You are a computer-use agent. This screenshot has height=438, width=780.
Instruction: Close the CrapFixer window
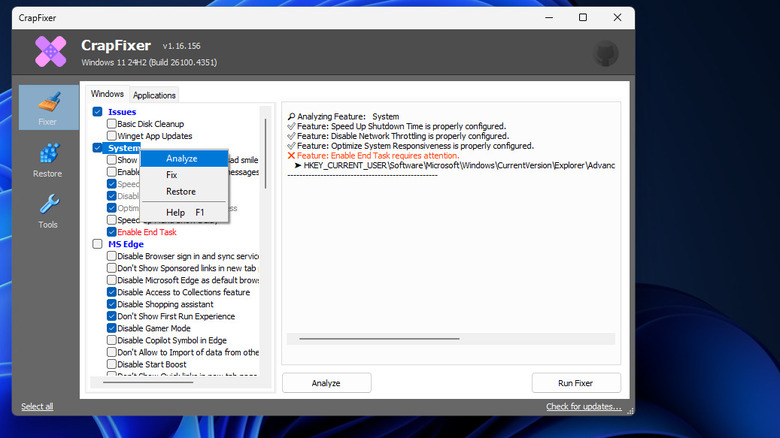(617, 17)
